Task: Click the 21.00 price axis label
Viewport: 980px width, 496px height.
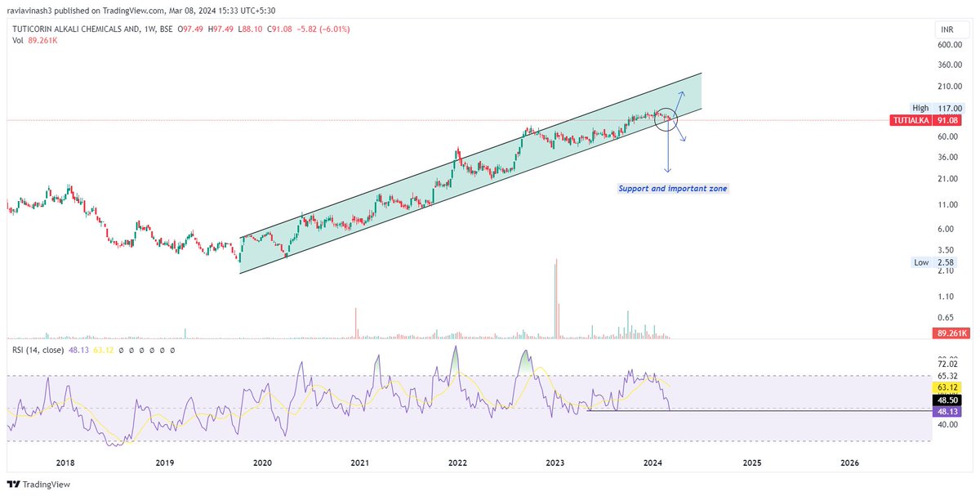Action: click(x=949, y=179)
